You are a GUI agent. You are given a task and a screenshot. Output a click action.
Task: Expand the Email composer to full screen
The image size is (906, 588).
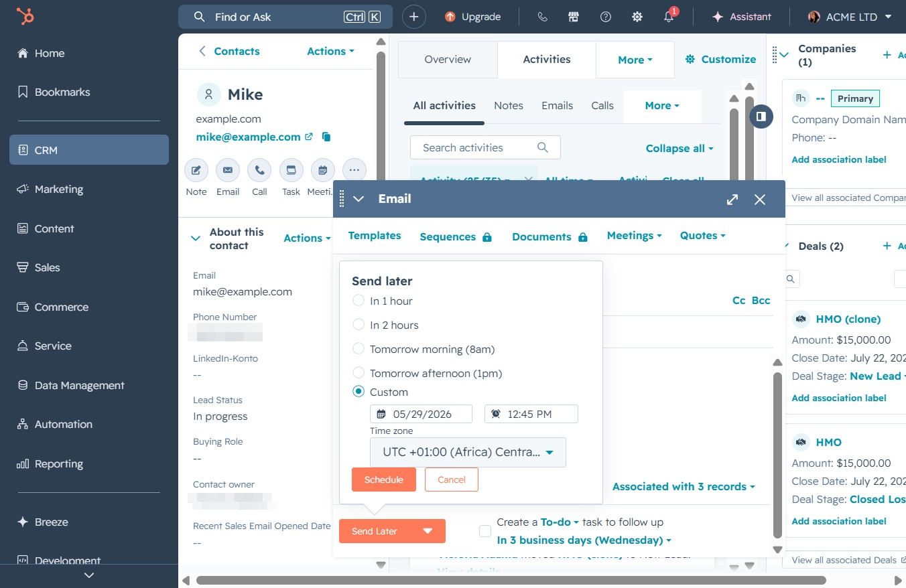click(x=732, y=199)
